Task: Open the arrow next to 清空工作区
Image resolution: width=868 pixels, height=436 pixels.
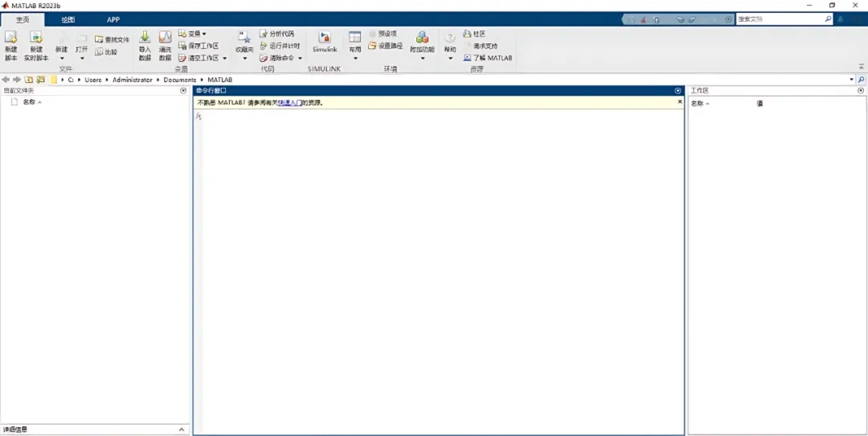Action: (225, 58)
